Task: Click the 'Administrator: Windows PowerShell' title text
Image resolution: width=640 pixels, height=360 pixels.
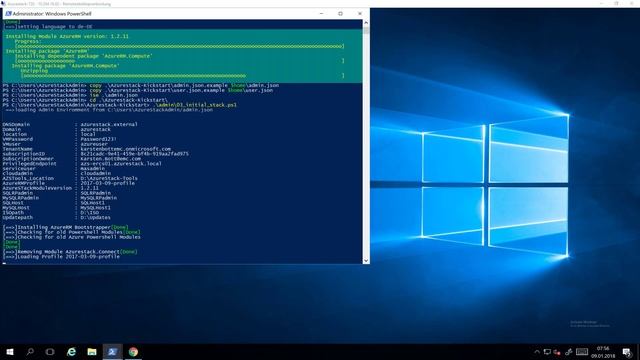Action: point(52,13)
